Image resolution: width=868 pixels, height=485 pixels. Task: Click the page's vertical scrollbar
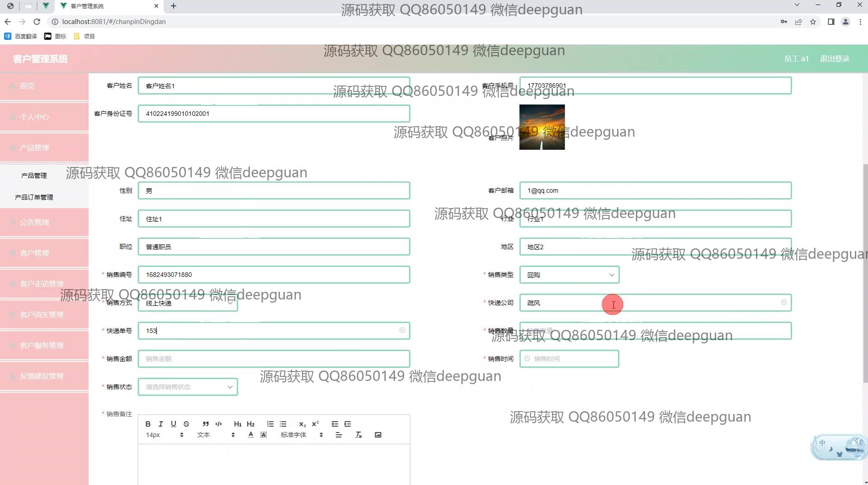click(865, 273)
